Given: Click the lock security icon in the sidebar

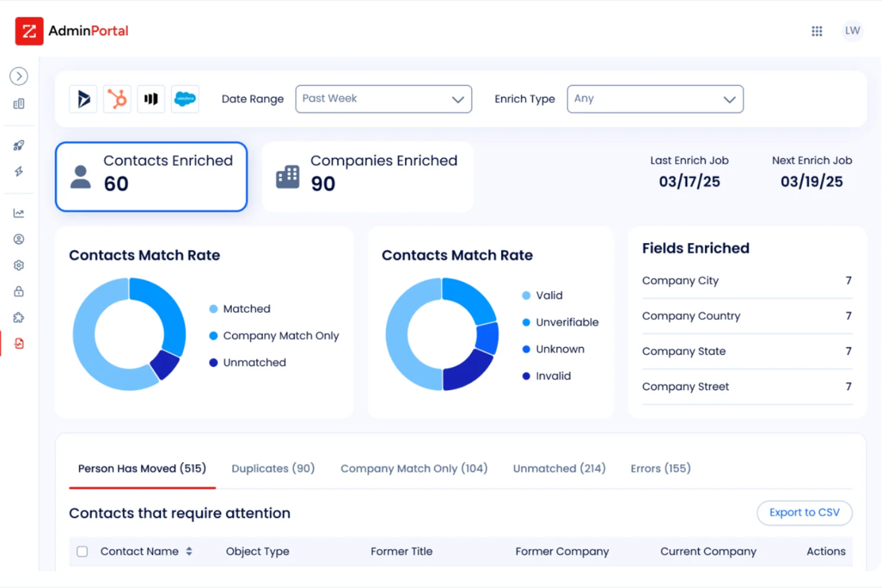Looking at the screenshot, I should click(18, 291).
